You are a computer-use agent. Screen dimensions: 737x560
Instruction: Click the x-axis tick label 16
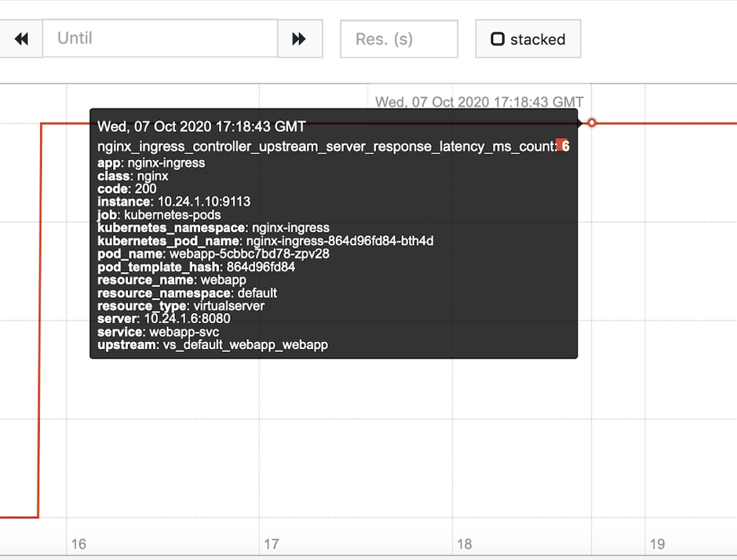click(78, 544)
